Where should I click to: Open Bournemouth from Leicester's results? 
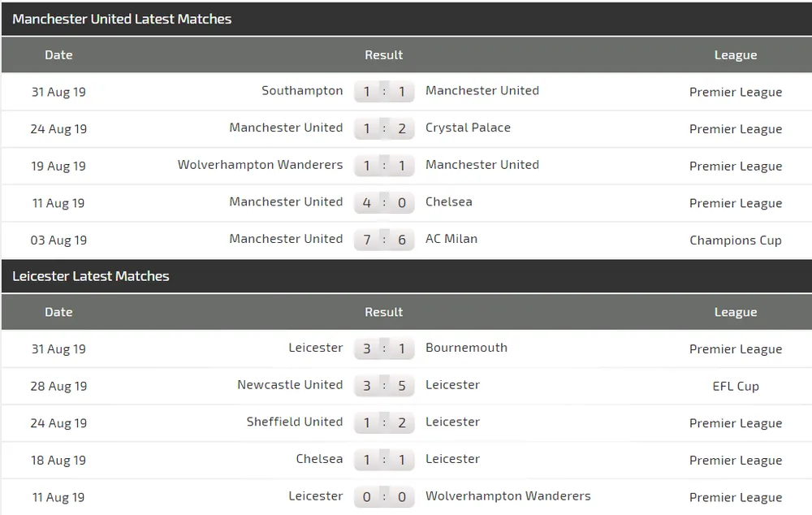tap(466, 348)
